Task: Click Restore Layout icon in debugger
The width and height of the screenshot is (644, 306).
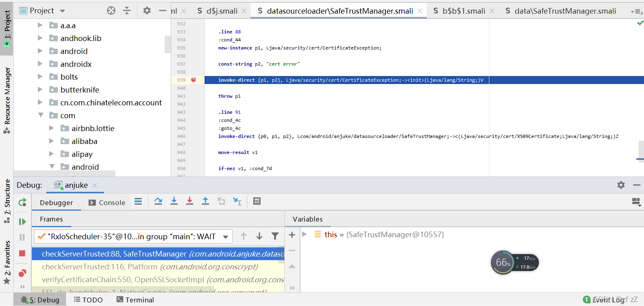Action: click(636, 202)
